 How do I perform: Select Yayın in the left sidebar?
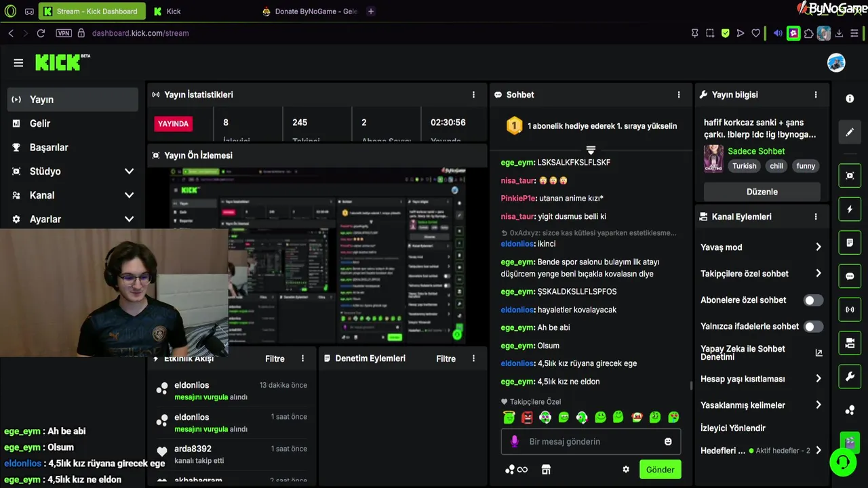tap(73, 100)
